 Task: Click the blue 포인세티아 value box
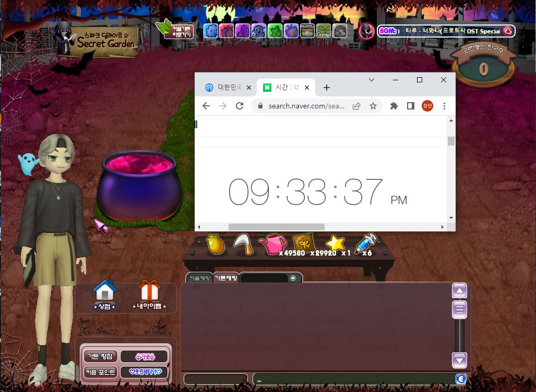point(144,372)
